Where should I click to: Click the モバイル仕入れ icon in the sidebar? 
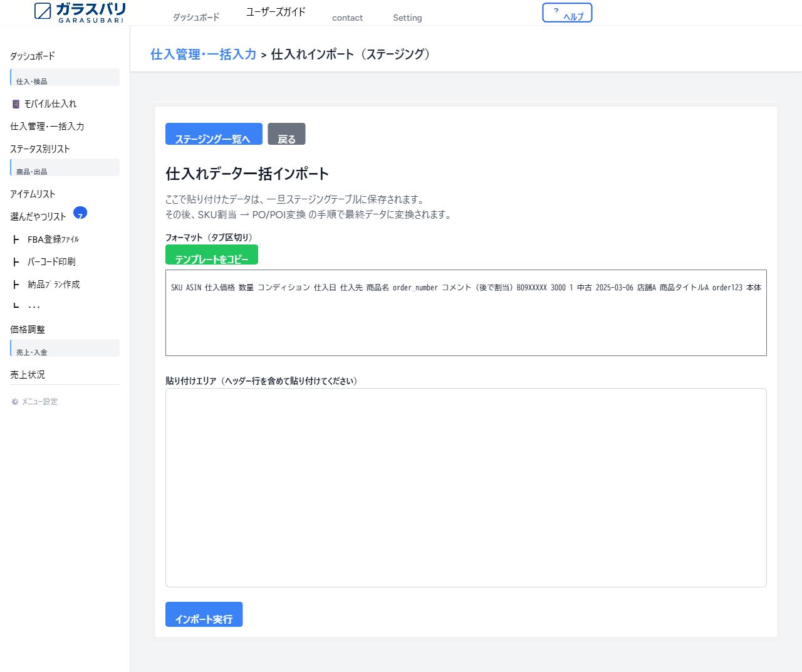[15, 103]
